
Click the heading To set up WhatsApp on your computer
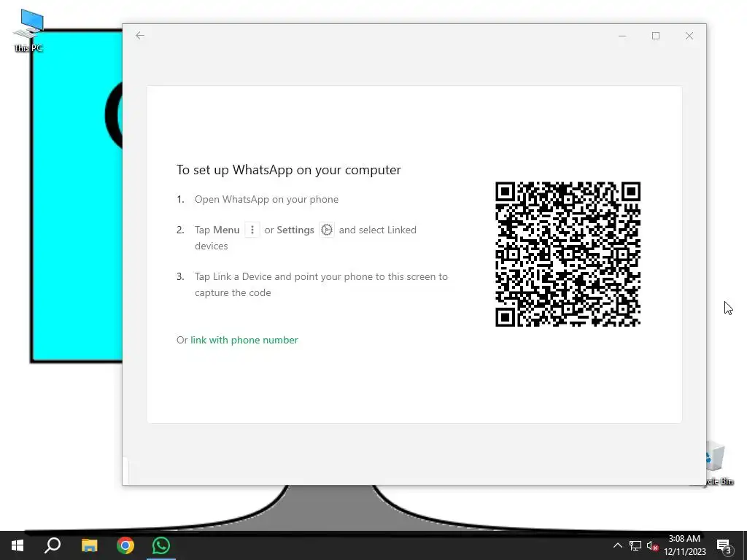tap(289, 170)
